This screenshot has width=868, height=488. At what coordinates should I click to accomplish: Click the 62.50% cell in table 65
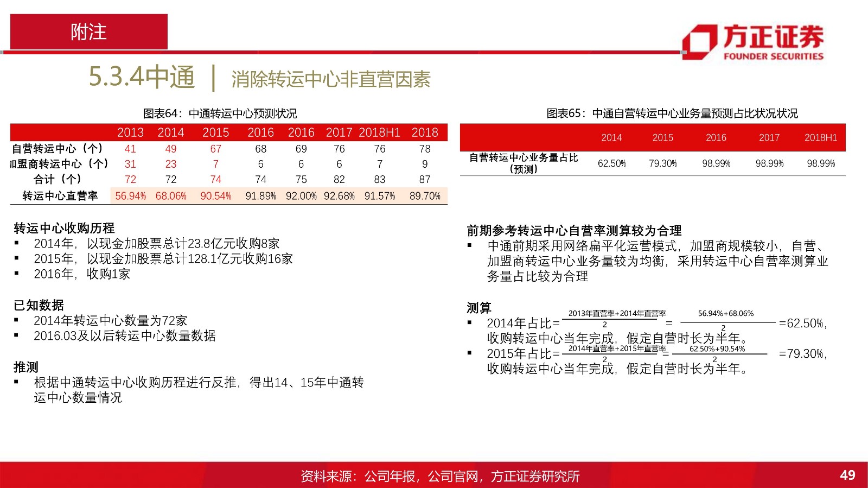coord(611,163)
